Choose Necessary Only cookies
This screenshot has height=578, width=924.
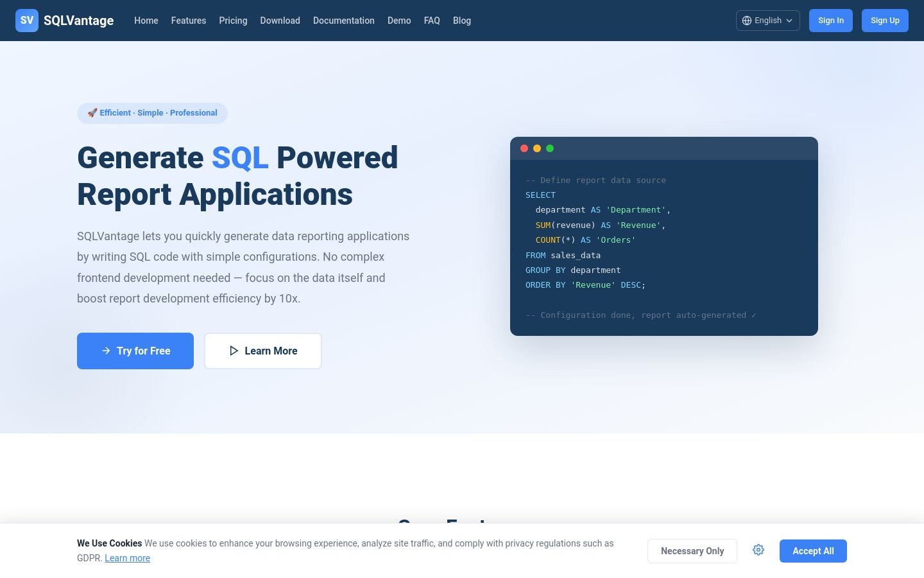(692, 551)
